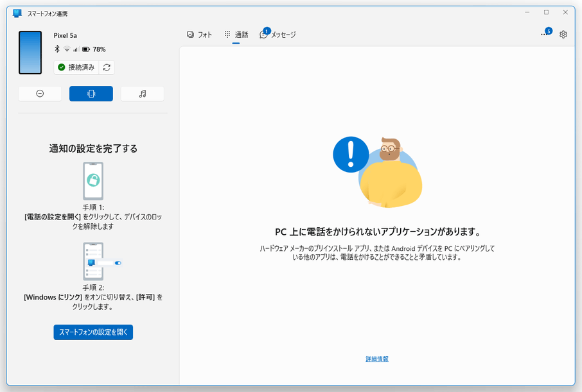Switch to the 通話 tab
This screenshot has width=582, height=392.
236,35
